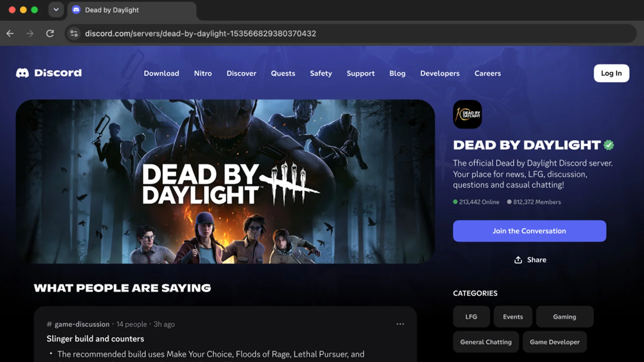Click the Dead by Daylight banner image
The image size is (644, 362).
tap(225, 181)
